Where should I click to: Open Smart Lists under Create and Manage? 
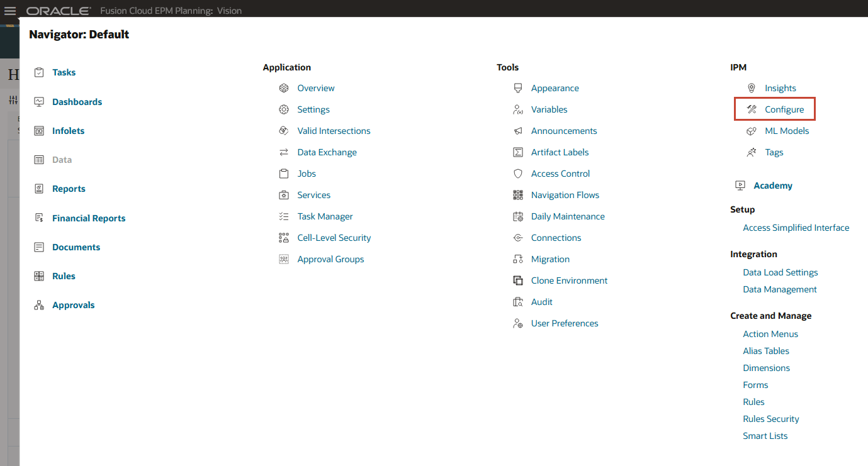pos(765,435)
